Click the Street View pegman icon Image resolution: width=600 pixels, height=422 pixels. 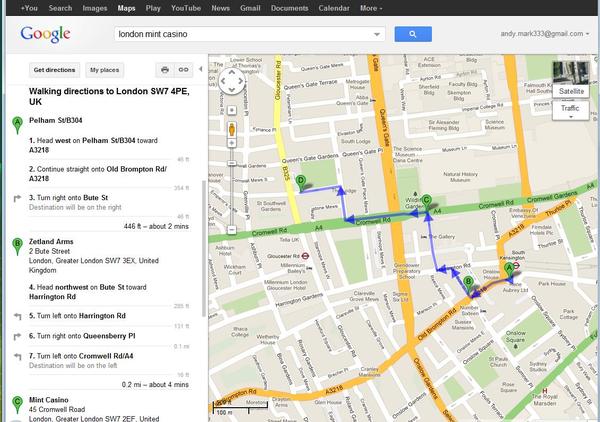coord(232,129)
